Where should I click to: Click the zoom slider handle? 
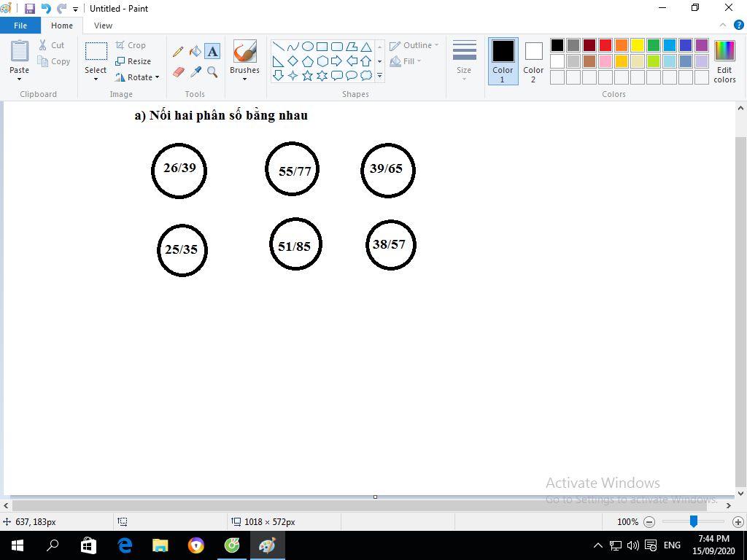pyautogui.click(x=694, y=521)
